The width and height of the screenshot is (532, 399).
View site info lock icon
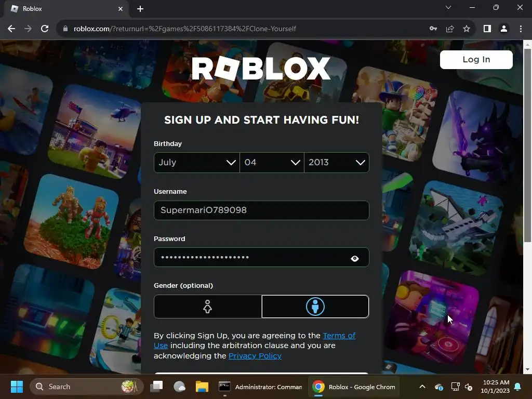click(x=65, y=29)
